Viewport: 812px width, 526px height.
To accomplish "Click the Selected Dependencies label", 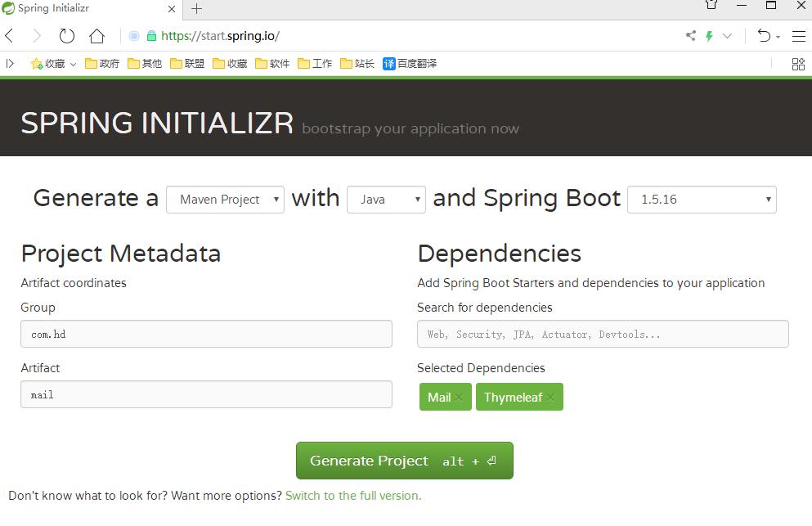I will 481,368.
